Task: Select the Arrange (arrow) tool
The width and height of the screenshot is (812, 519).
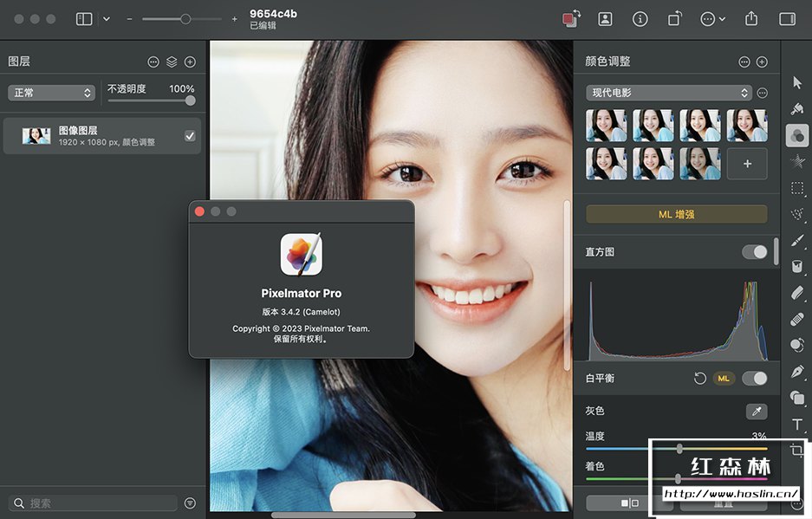Action: [797, 82]
